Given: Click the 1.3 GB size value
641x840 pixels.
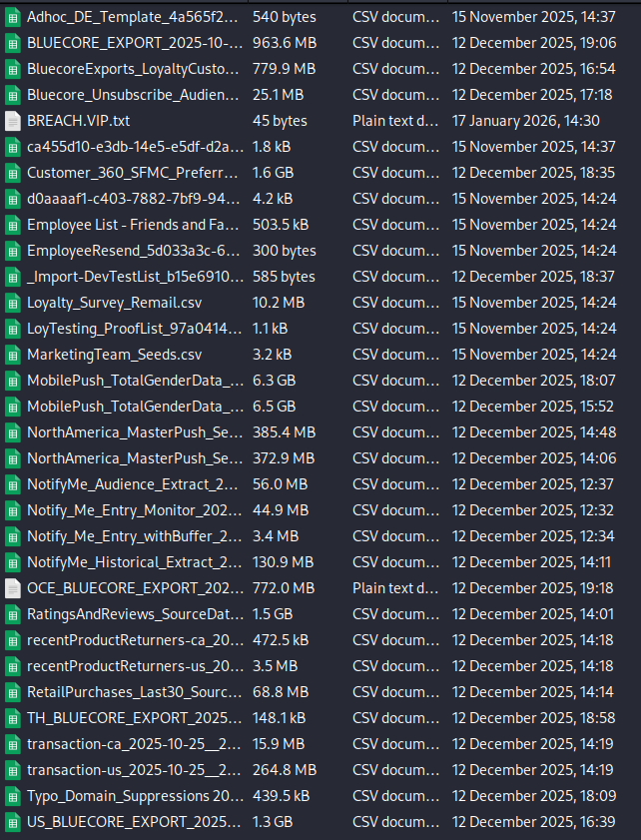Looking at the screenshot, I should (272, 822).
